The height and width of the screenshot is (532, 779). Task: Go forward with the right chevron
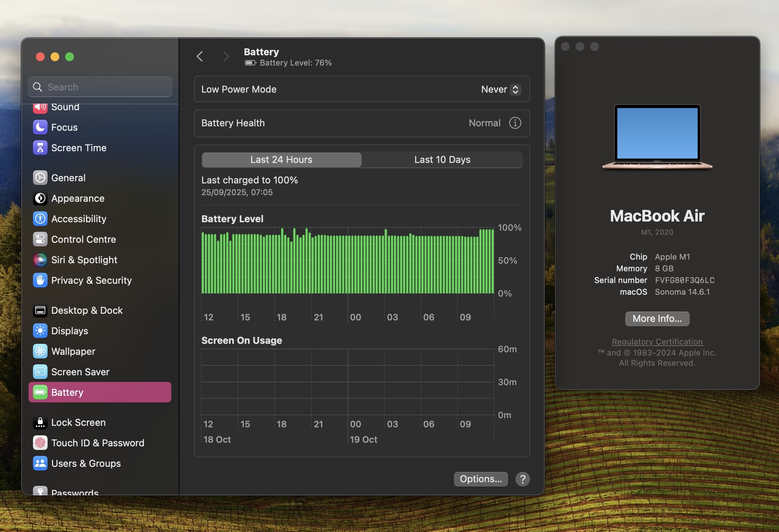(226, 56)
